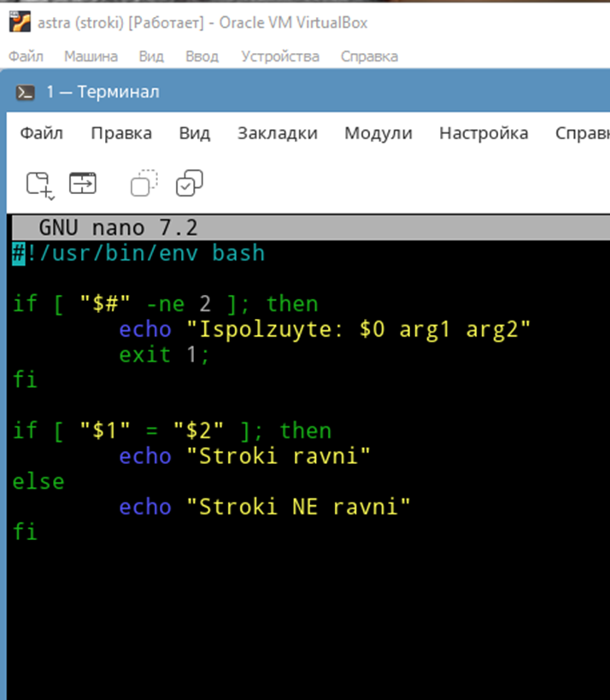Open terminal Модули menu
Image resolution: width=610 pixels, height=700 pixels.
(x=378, y=133)
